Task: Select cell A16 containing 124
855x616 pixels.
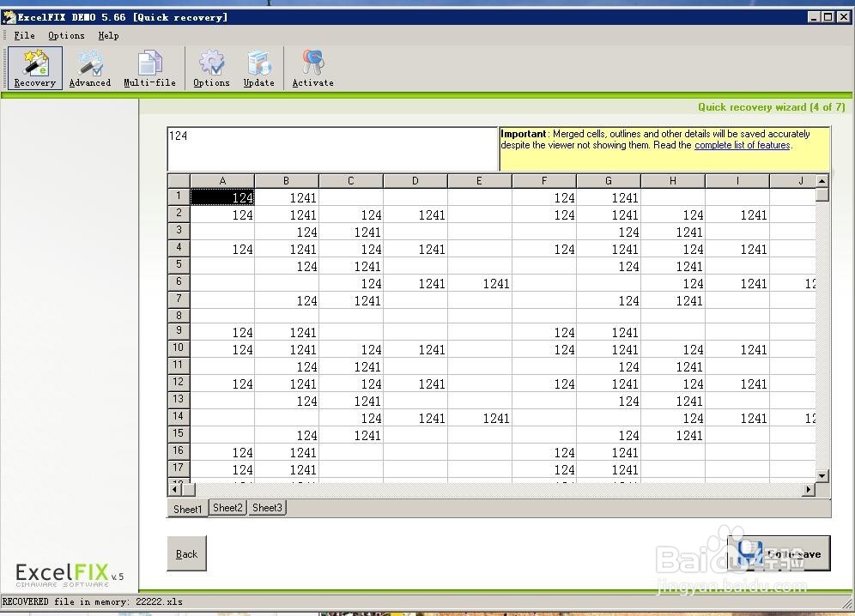Action: 222,452
